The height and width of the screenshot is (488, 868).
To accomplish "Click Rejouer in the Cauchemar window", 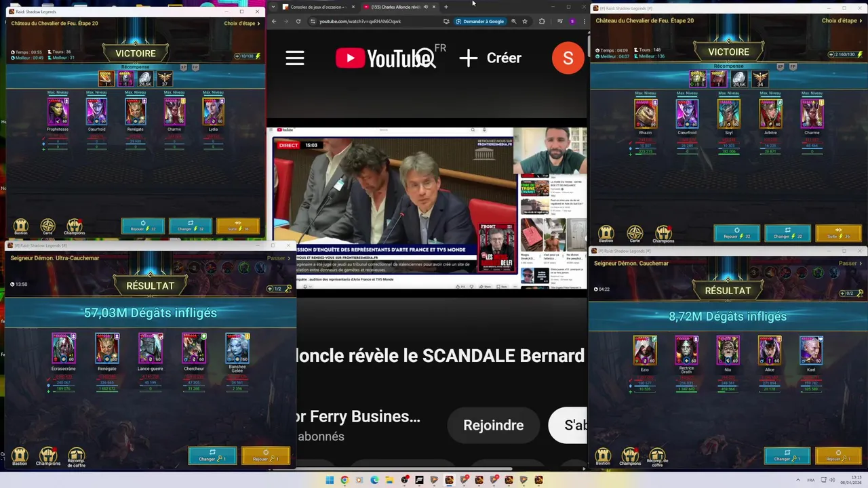I will click(839, 455).
